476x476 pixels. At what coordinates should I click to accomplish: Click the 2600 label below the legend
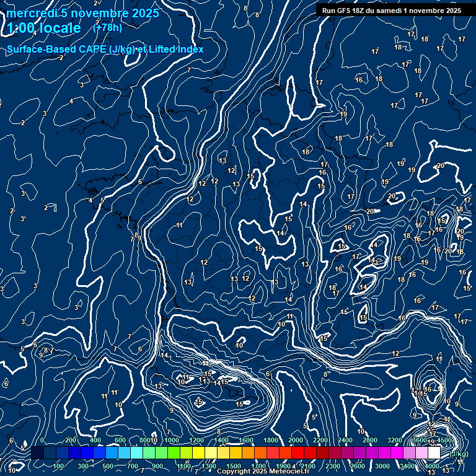pos(357,466)
